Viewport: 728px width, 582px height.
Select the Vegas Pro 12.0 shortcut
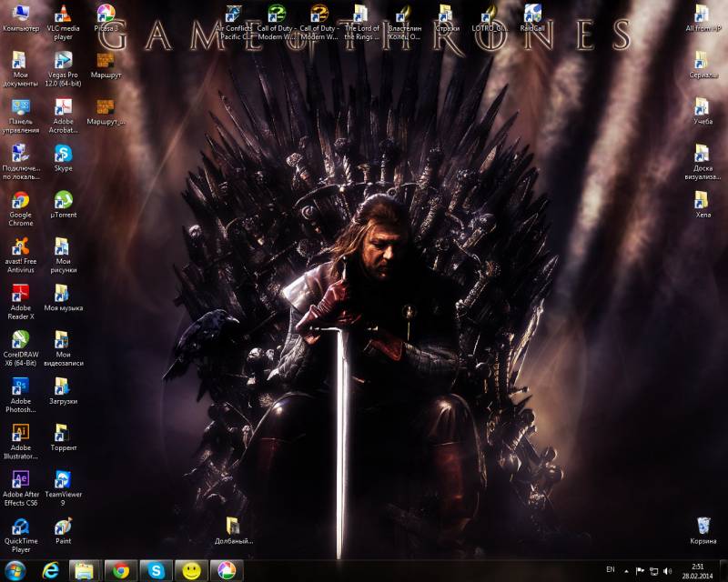coord(63,69)
